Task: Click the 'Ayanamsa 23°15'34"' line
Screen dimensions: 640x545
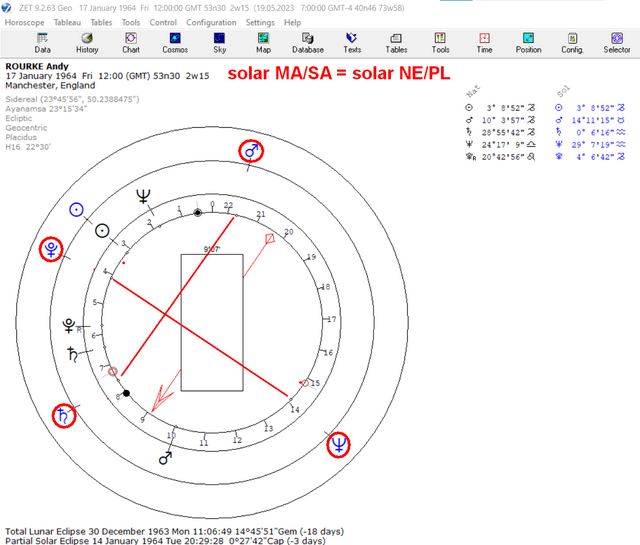Action: pyautogui.click(x=46, y=109)
